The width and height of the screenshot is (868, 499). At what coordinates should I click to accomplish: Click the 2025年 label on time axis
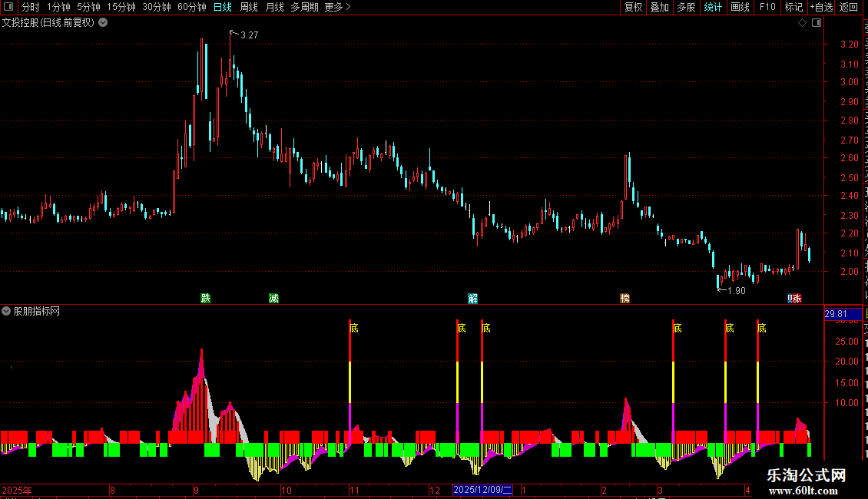pyautogui.click(x=17, y=490)
